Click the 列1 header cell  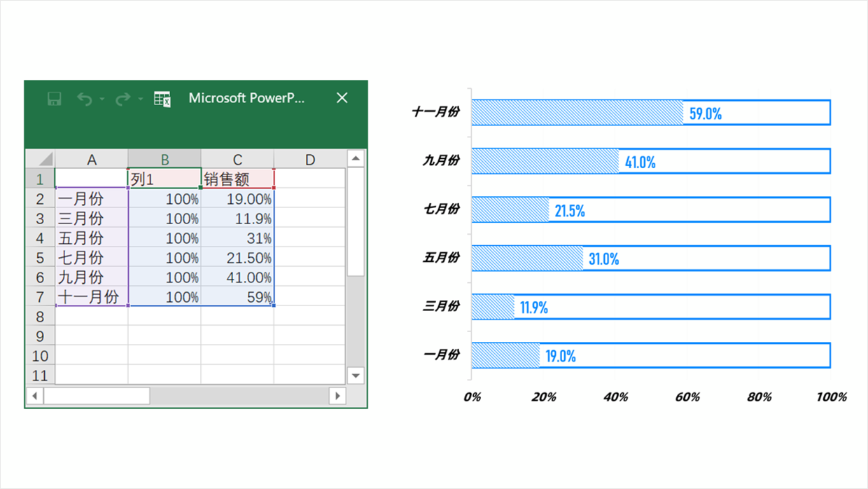164,179
